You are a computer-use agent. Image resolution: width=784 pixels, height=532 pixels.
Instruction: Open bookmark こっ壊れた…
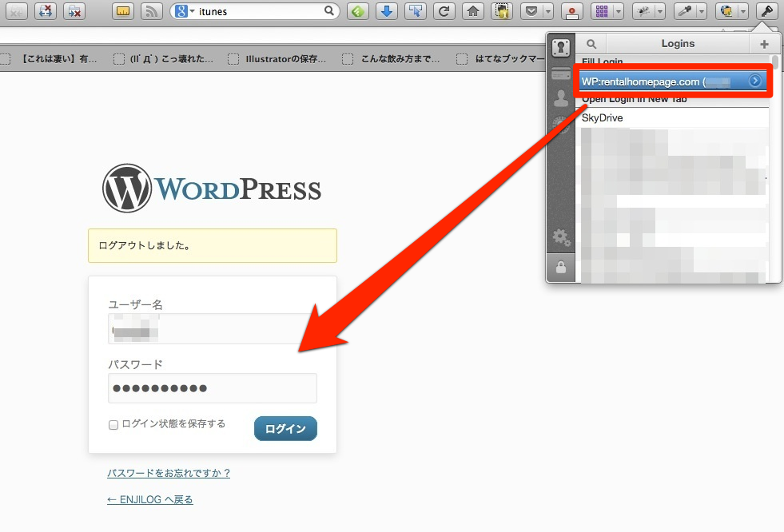(171, 59)
